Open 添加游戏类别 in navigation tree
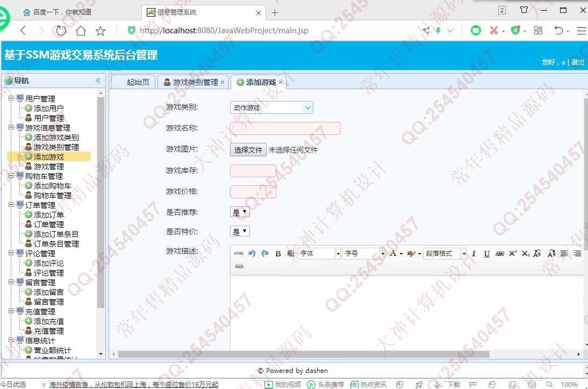 pyautogui.click(x=56, y=138)
